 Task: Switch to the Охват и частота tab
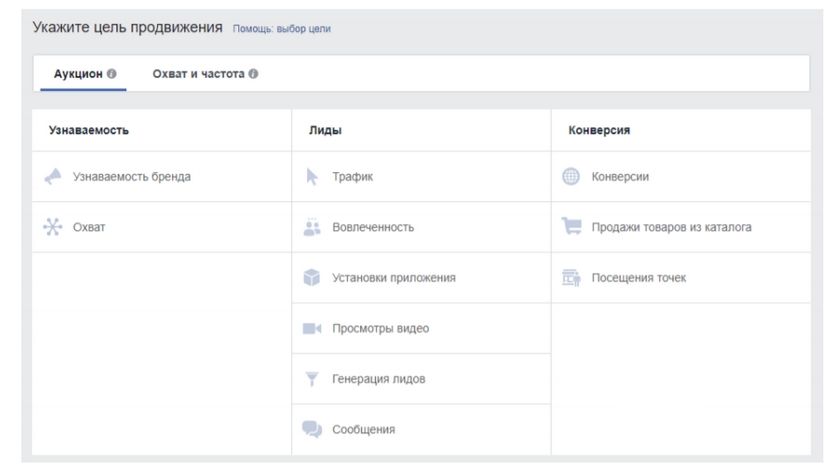tap(205, 74)
